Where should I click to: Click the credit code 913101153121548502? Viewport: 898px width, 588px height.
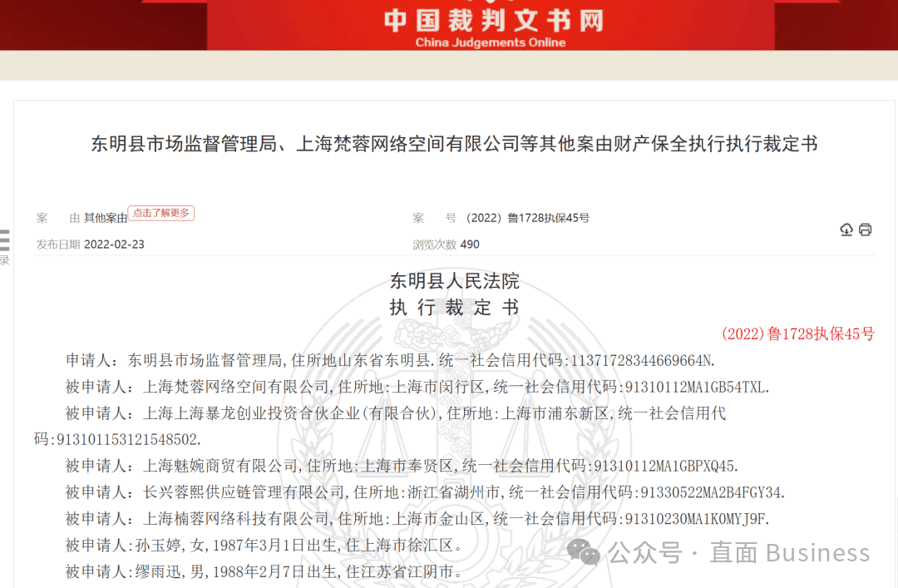127,440
